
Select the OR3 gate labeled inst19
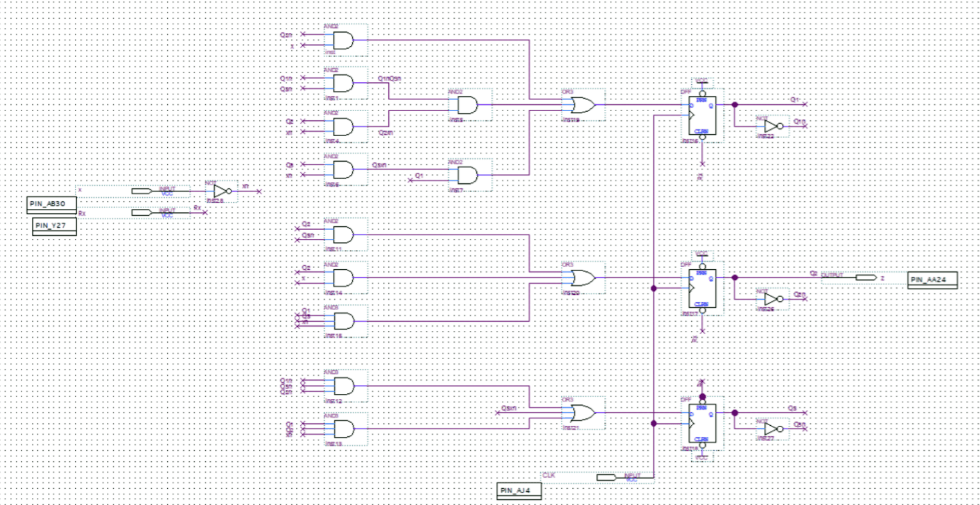click(583, 105)
